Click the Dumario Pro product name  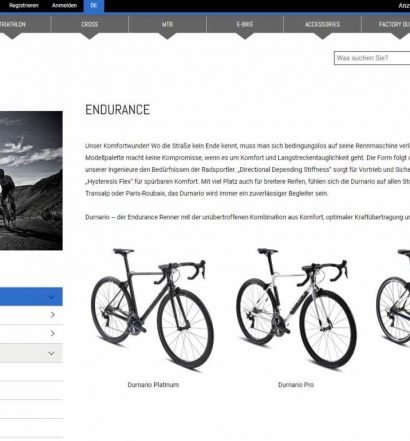click(x=296, y=385)
